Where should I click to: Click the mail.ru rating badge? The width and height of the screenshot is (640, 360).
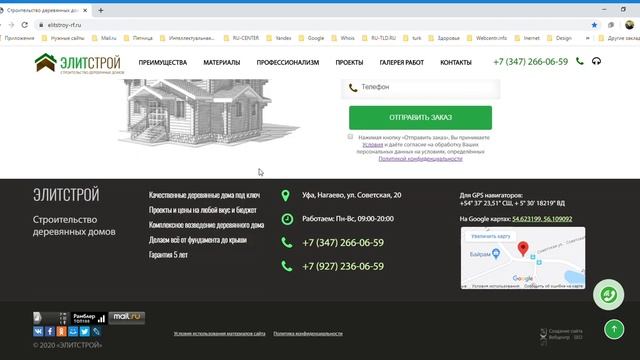(x=127, y=318)
